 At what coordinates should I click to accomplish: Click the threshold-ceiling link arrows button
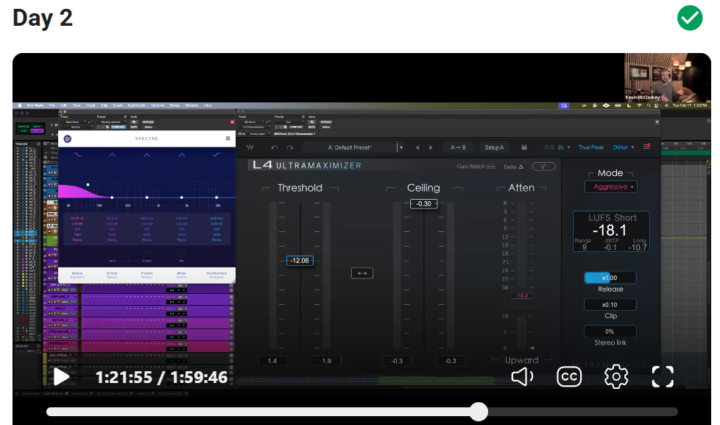(362, 273)
